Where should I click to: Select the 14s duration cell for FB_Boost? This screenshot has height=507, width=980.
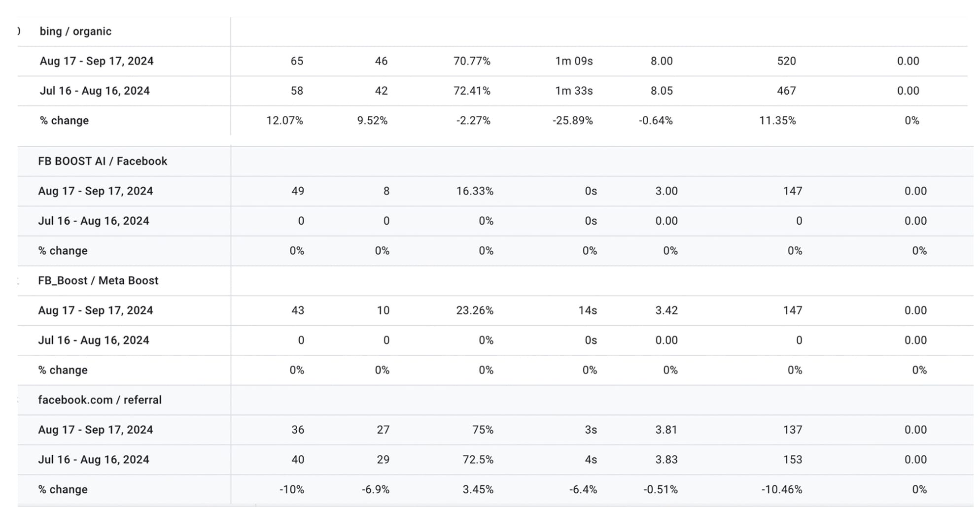(588, 310)
